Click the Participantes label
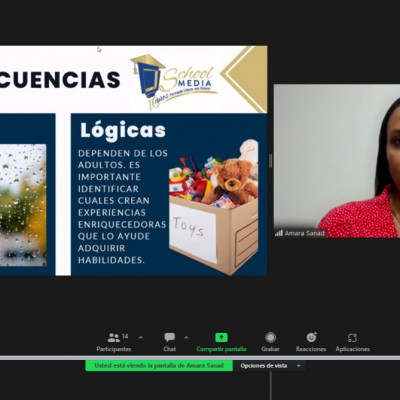Image resolution: width=400 pixels, height=400 pixels. [114, 349]
